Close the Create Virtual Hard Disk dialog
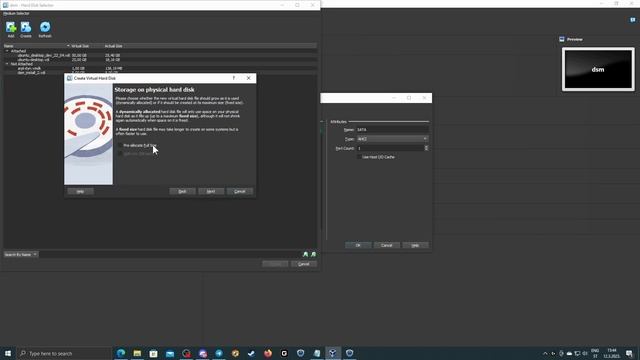The height and width of the screenshot is (360, 640). click(249, 78)
